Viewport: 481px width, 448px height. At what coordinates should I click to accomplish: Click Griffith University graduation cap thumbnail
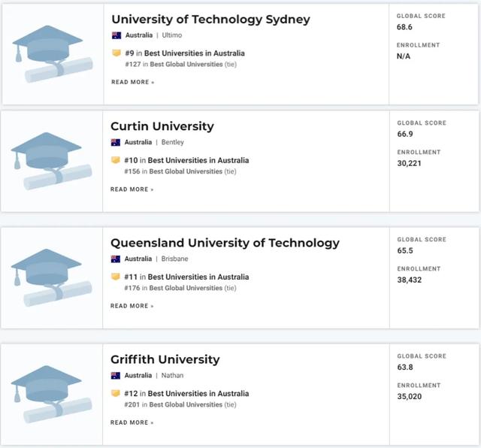point(52,395)
